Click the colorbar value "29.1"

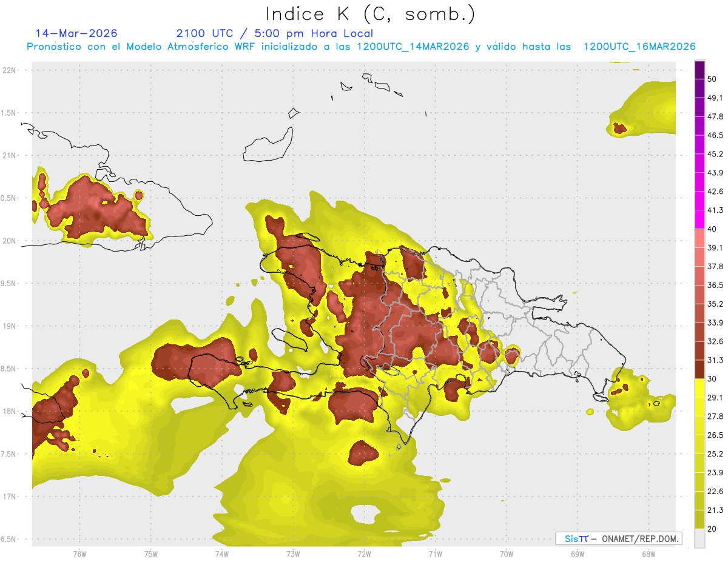click(x=715, y=398)
